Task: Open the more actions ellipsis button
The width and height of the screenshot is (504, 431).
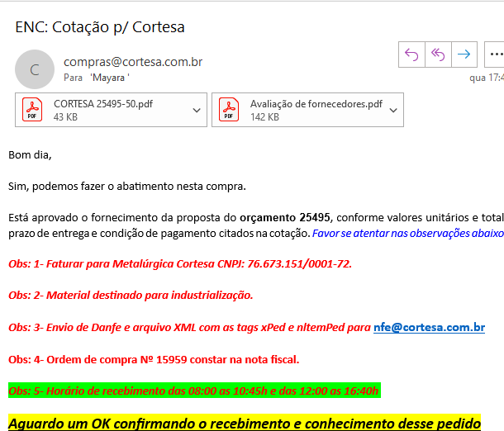Action: (496, 54)
